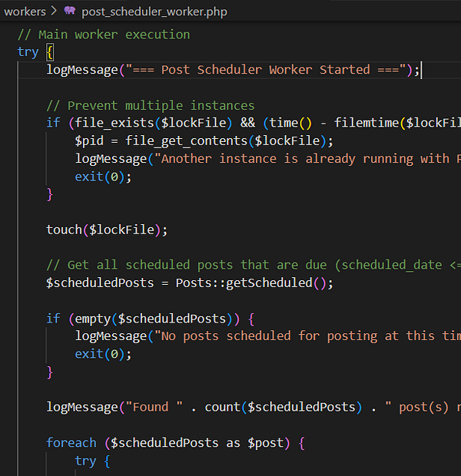This screenshot has width=461, height=476.
Task: Click the logMessage "Found " line
Action: [x=254, y=408]
